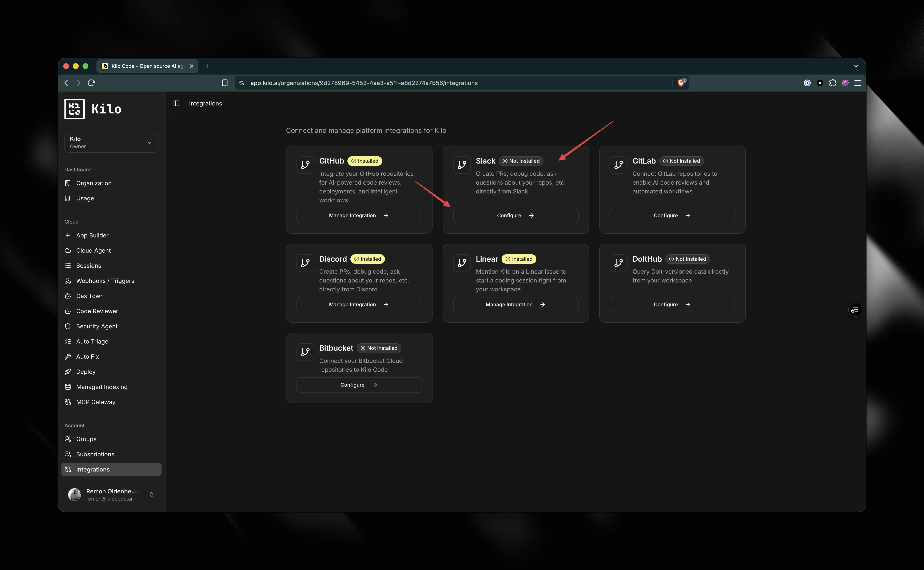
Task: Click the remon@kilocode.ai email text
Action: coord(109,499)
